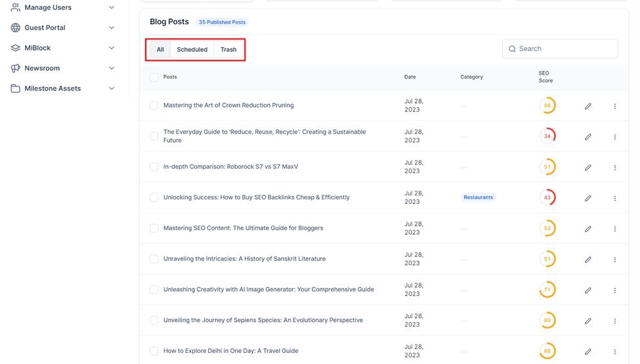Edit the Mastering SEO Content post
Image resolution: width=640 pixels, height=364 pixels.
(587, 229)
